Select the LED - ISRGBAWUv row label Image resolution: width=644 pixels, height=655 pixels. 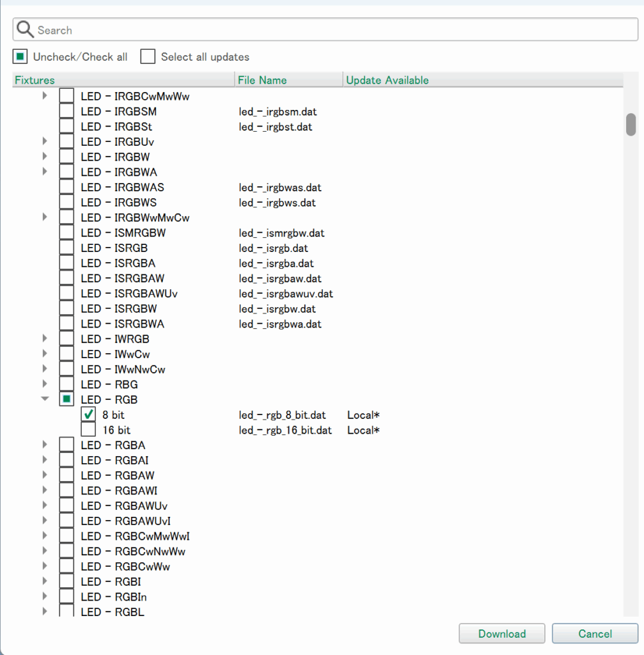coord(129,294)
